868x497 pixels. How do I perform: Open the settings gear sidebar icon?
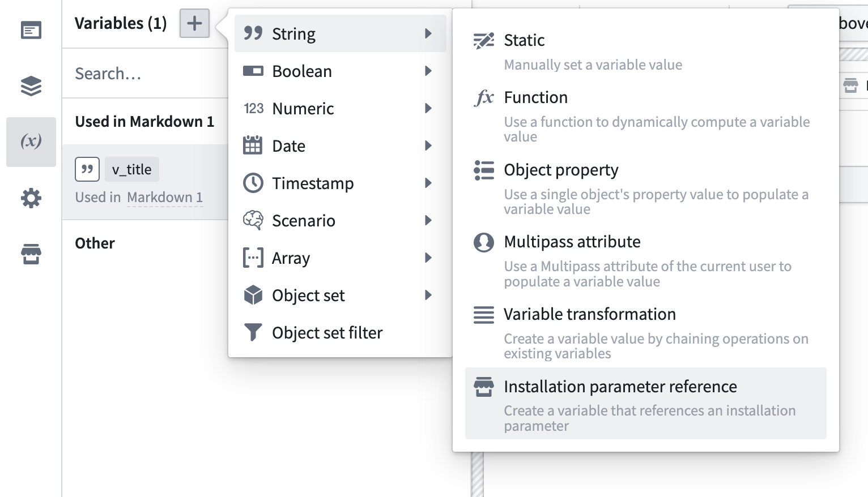31,198
